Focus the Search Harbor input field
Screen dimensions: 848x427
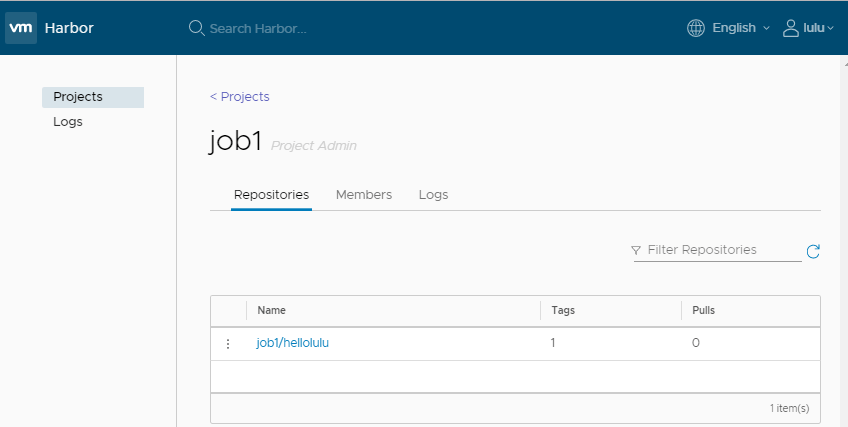(300, 28)
